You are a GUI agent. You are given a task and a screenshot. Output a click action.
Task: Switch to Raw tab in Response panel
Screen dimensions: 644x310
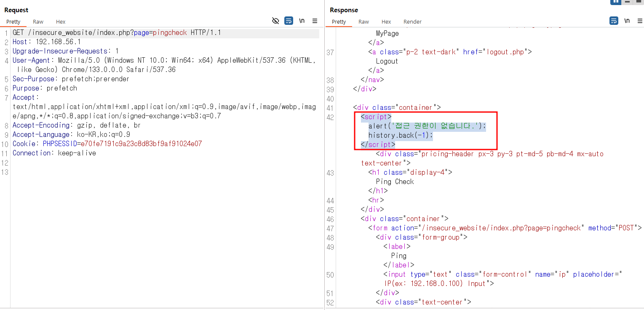pyautogui.click(x=364, y=21)
